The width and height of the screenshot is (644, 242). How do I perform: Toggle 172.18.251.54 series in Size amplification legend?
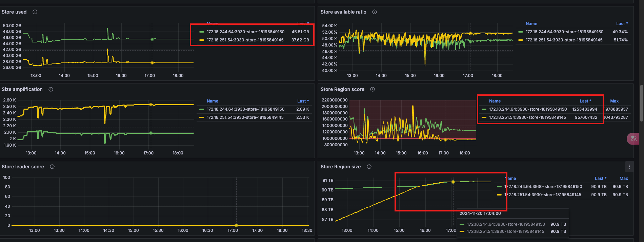pos(245,117)
